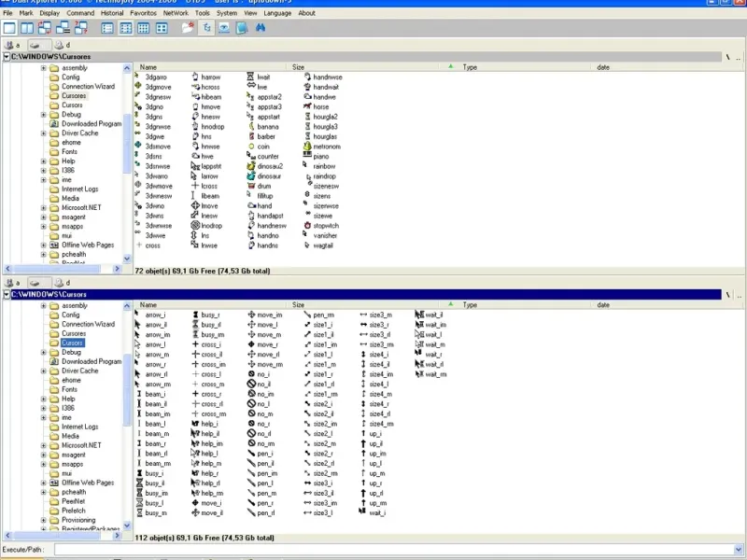Click the compare panes icon with question marks
The height and width of the screenshot is (560, 747).
[x=81, y=28]
